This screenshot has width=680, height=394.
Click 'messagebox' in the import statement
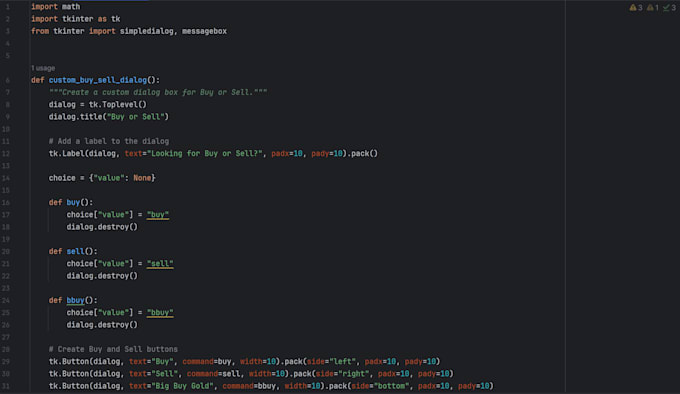point(204,31)
